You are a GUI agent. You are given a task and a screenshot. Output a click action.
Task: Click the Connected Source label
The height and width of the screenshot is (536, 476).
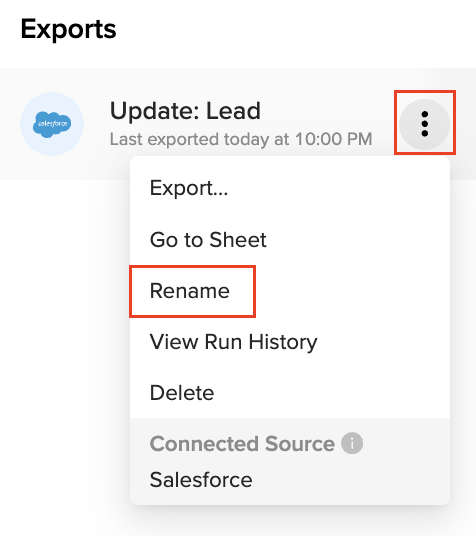click(x=242, y=444)
